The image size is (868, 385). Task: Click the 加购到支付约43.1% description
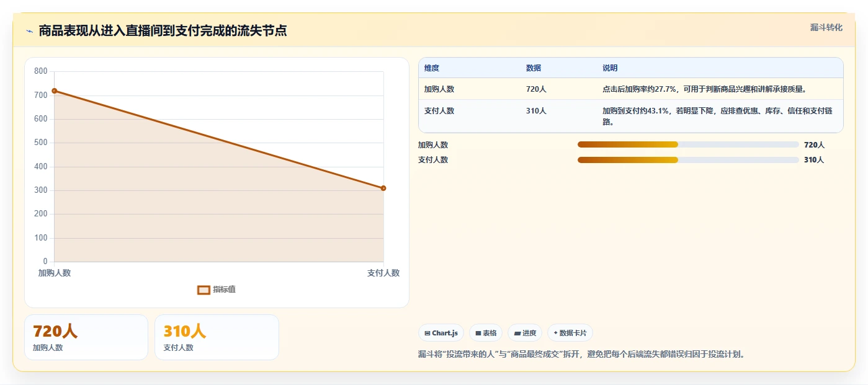[717, 117]
